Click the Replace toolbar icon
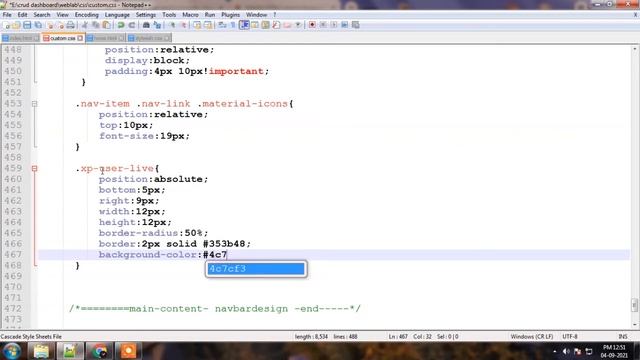This screenshot has width=640, height=360. point(157,25)
